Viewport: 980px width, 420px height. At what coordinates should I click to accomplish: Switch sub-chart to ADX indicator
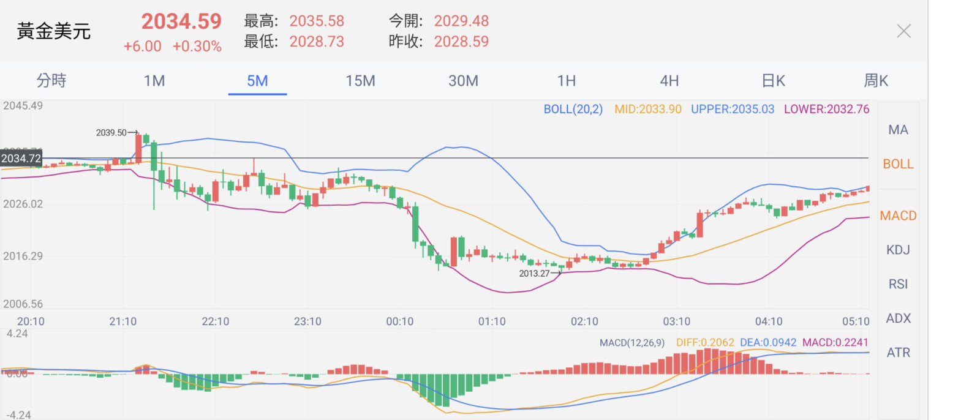pyautogui.click(x=898, y=318)
